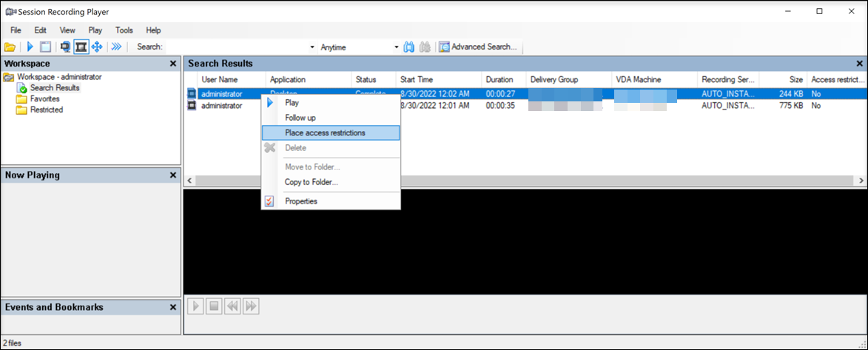Click the open folder icon in toolbar
Image resolution: width=868 pixels, height=350 pixels.
(10, 47)
